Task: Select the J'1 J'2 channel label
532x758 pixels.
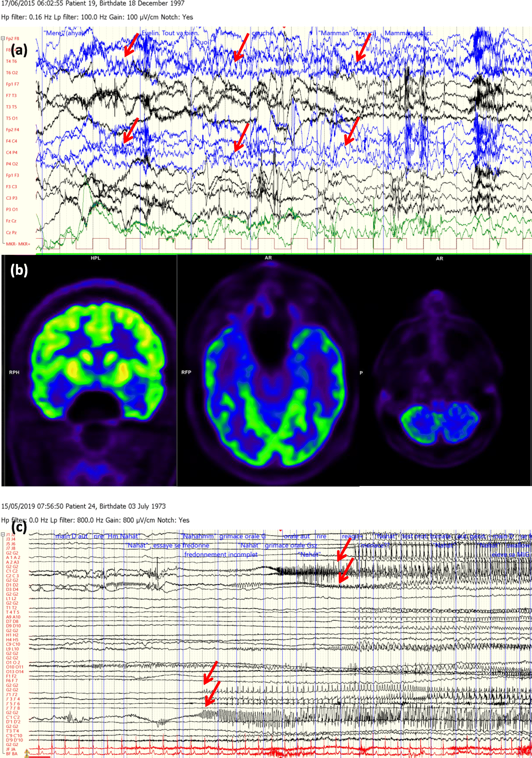Action: [x=11, y=695]
